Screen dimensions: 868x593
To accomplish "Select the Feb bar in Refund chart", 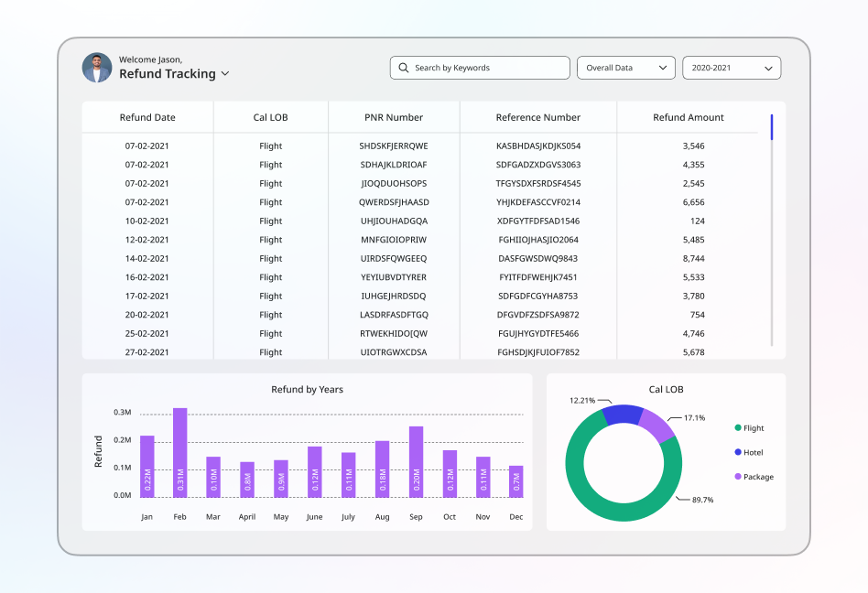I will [x=179, y=452].
